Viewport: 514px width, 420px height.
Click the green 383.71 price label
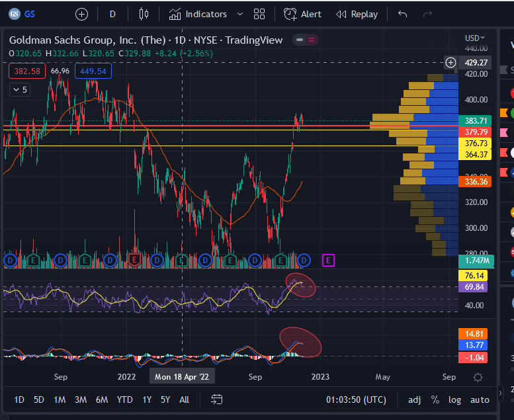tap(475, 120)
